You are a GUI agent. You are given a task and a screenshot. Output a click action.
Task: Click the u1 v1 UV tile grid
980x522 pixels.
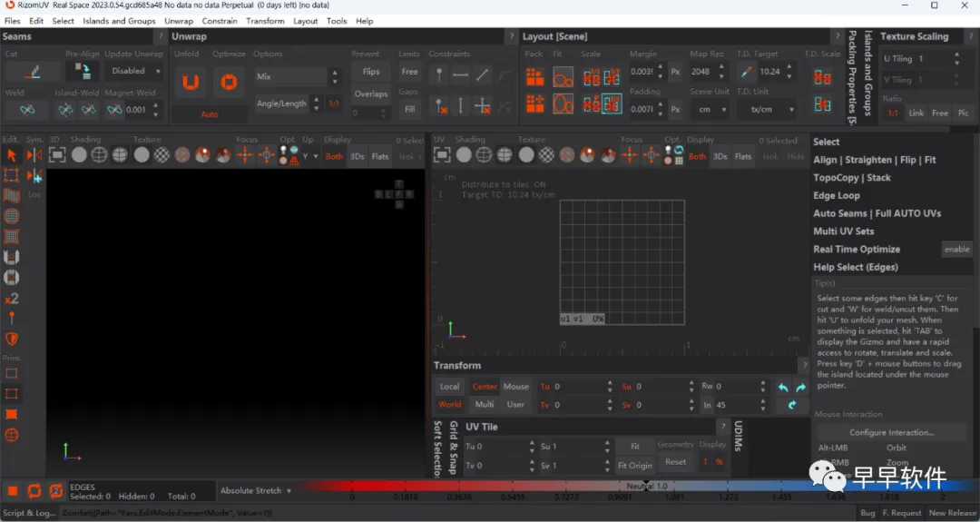[x=622, y=262]
